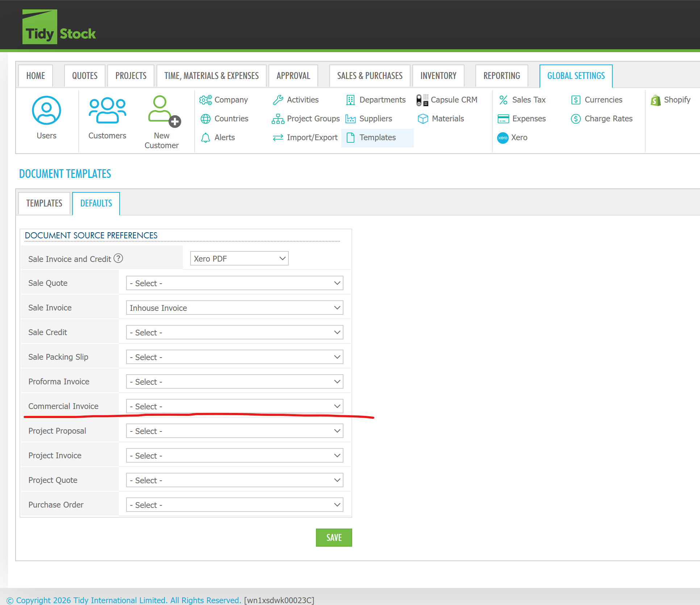Open the Users icon
This screenshot has height=605, width=700.
(x=46, y=110)
